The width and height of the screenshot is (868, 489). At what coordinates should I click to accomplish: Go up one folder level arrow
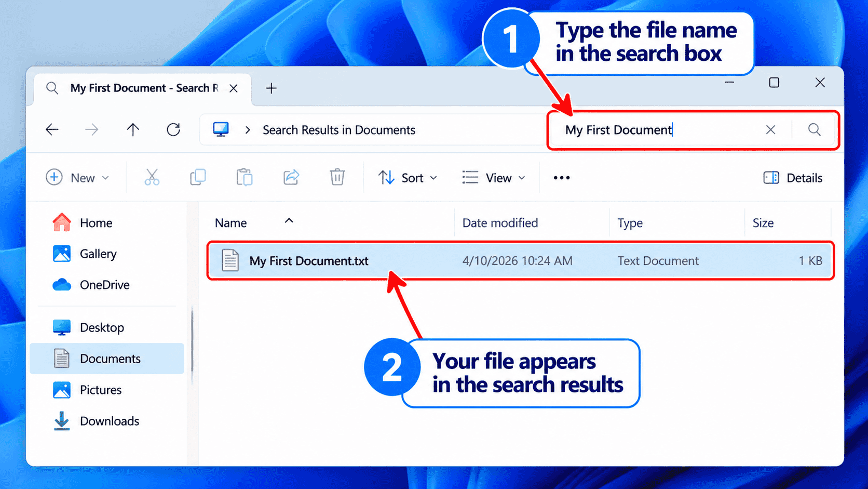[x=133, y=129]
